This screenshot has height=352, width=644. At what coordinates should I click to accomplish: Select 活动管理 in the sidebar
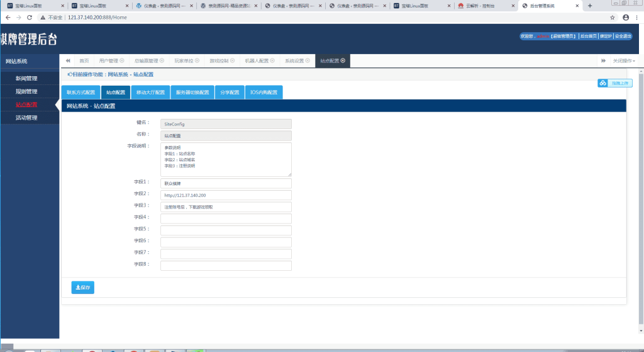[26, 118]
